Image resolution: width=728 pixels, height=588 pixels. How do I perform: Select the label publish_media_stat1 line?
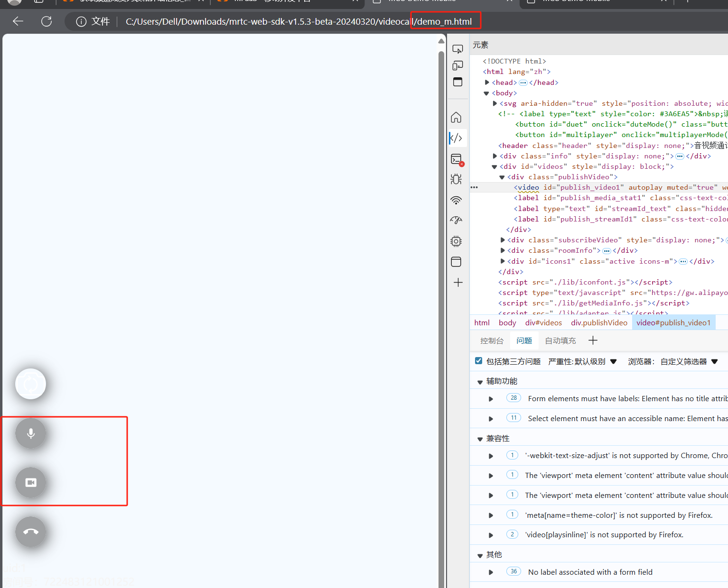621,198
